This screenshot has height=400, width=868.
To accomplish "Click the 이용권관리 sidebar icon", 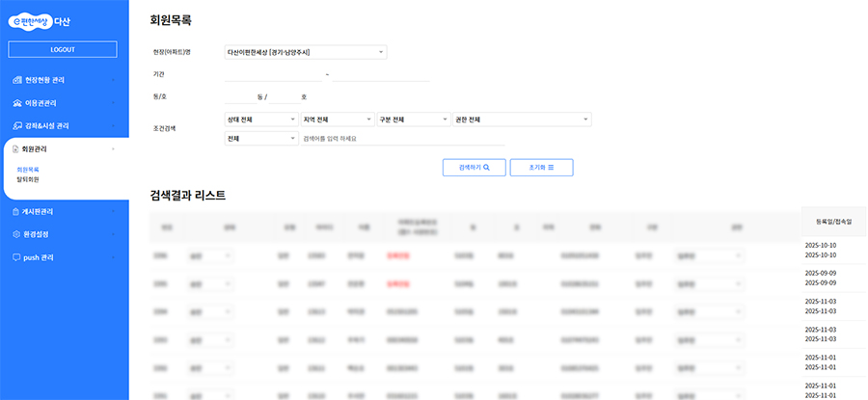I will pos(16,103).
